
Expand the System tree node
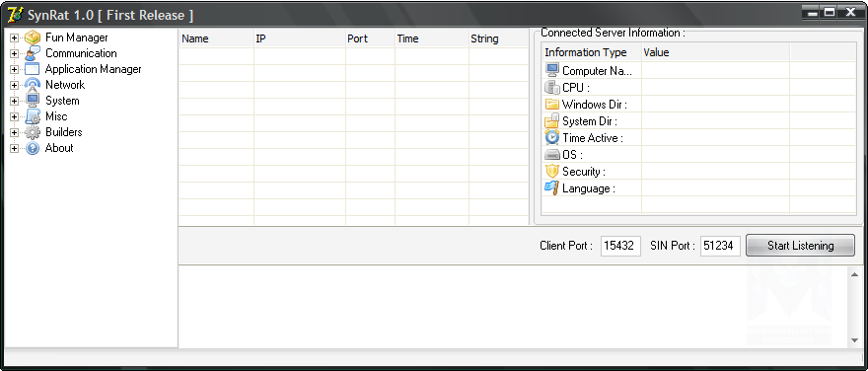(x=15, y=102)
